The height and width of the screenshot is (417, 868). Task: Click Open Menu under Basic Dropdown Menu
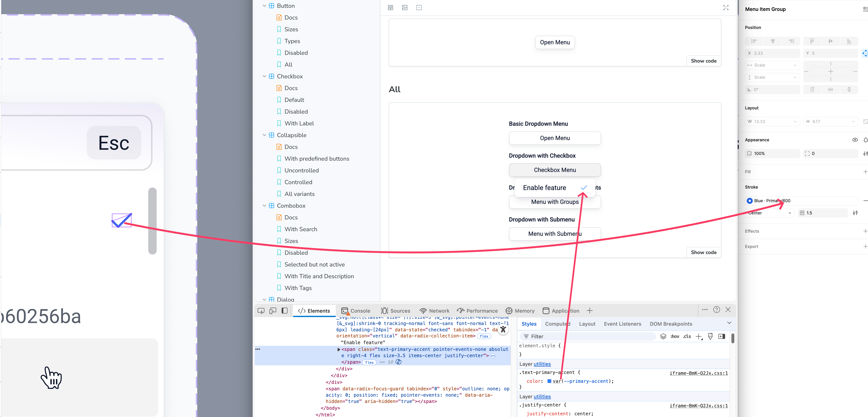[555, 138]
